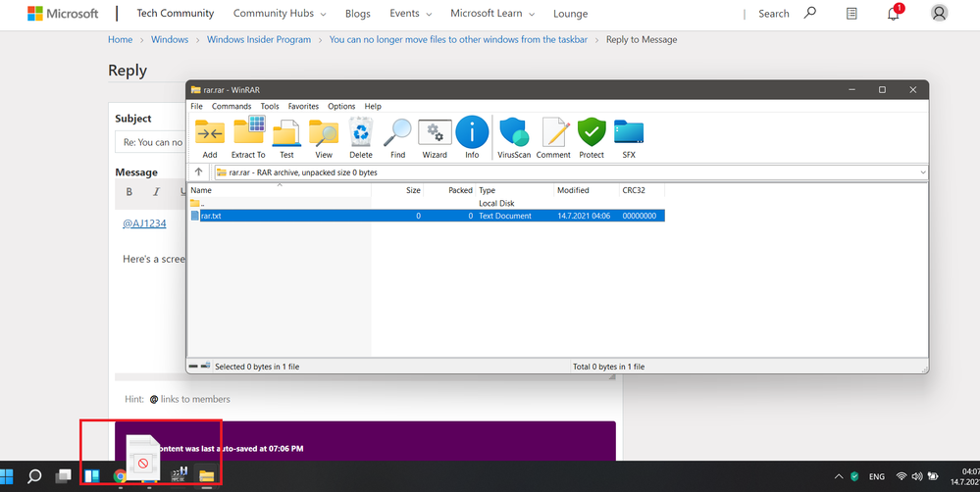Click the '00000000' CRC32 cell

[x=640, y=216]
